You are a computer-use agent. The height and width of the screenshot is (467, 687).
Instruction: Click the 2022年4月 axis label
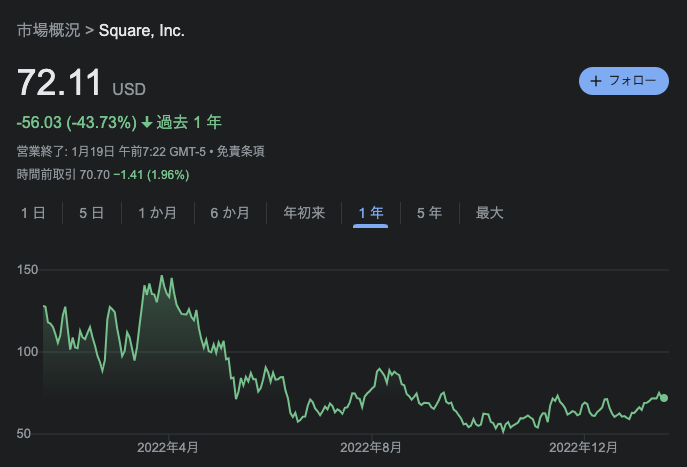pyautogui.click(x=168, y=448)
